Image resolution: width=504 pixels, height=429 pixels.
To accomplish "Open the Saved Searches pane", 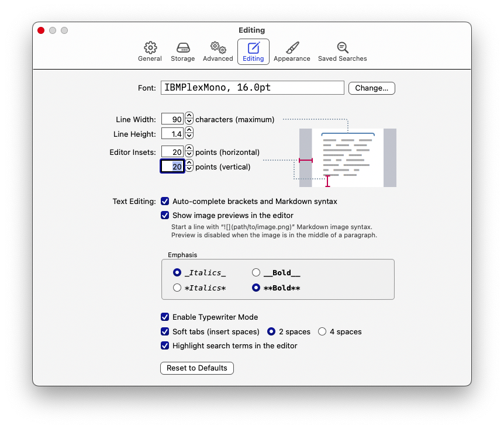I will 342,51.
